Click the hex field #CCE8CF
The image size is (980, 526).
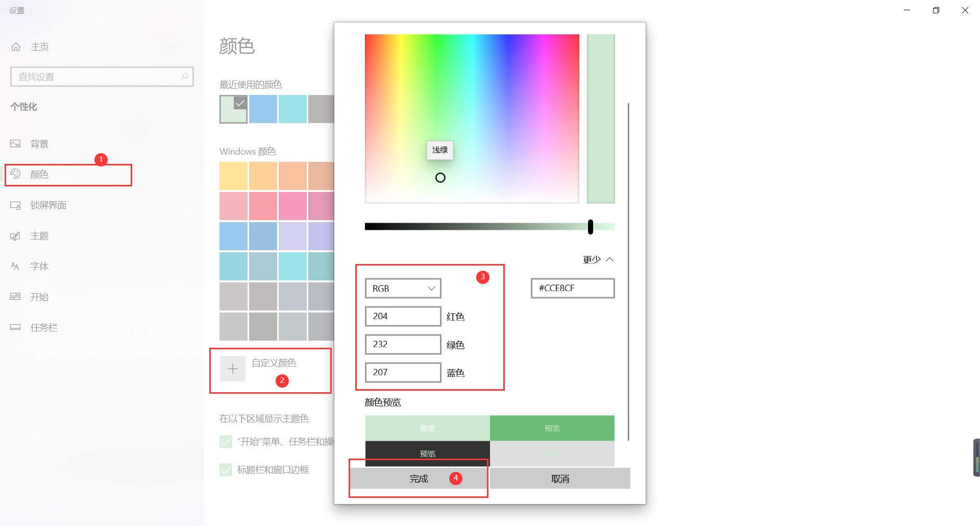pyautogui.click(x=573, y=288)
